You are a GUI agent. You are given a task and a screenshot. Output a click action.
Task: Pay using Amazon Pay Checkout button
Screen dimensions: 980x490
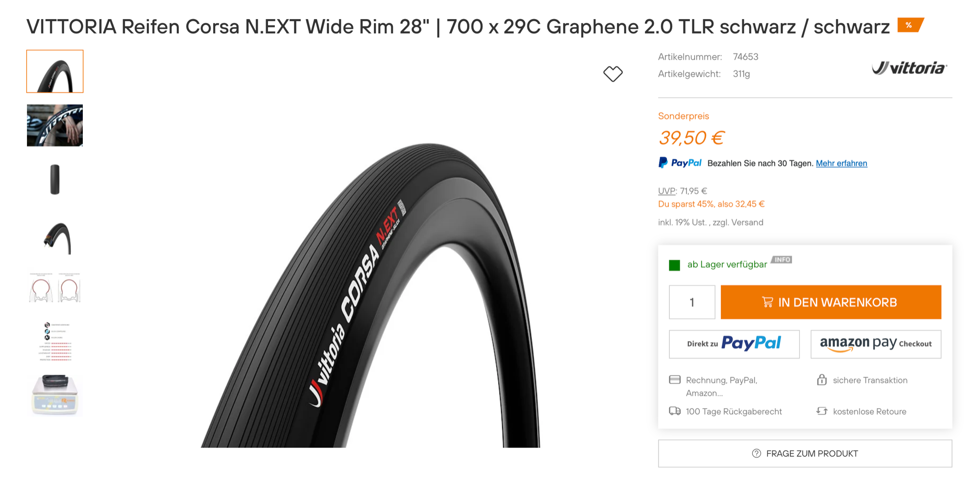pyautogui.click(x=876, y=344)
